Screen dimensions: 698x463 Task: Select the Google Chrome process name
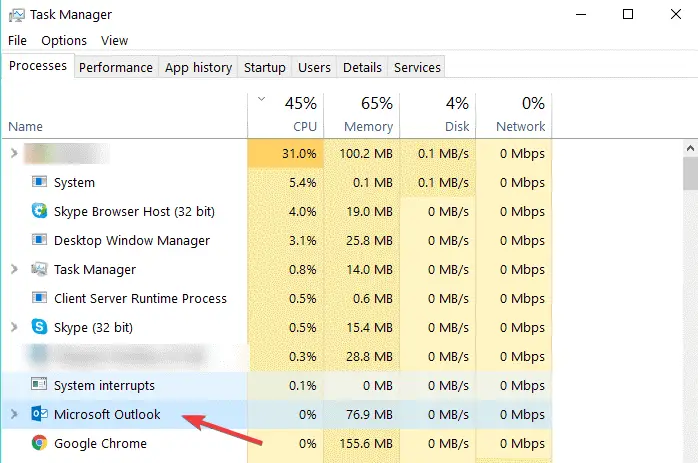[100, 443]
